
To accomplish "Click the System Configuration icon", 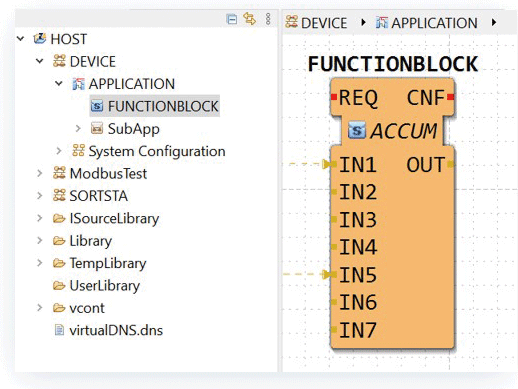I will (x=78, y=151).
